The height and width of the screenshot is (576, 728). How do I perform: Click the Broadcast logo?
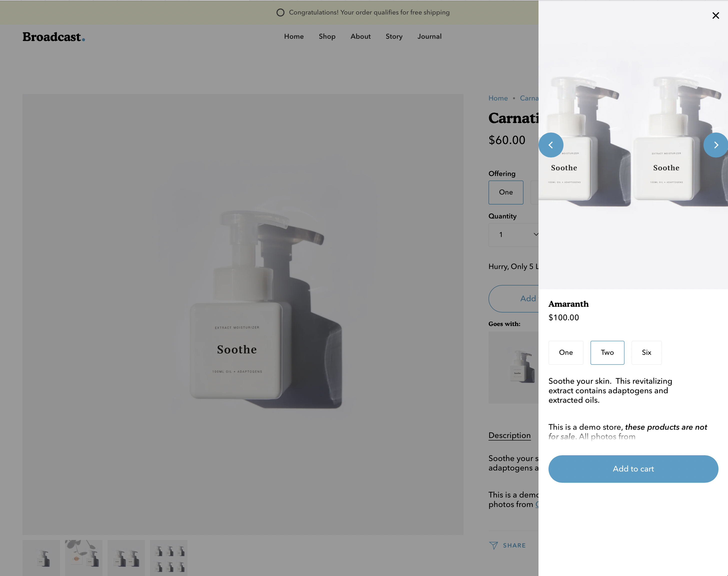[x=53, y=37]
